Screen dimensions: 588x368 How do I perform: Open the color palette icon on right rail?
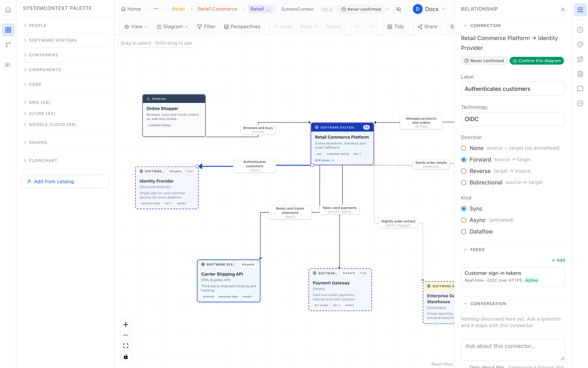coord(580,44)
